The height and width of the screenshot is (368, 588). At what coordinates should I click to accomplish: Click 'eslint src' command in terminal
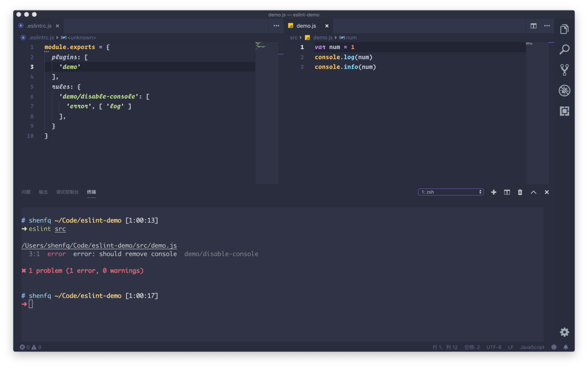47,229
